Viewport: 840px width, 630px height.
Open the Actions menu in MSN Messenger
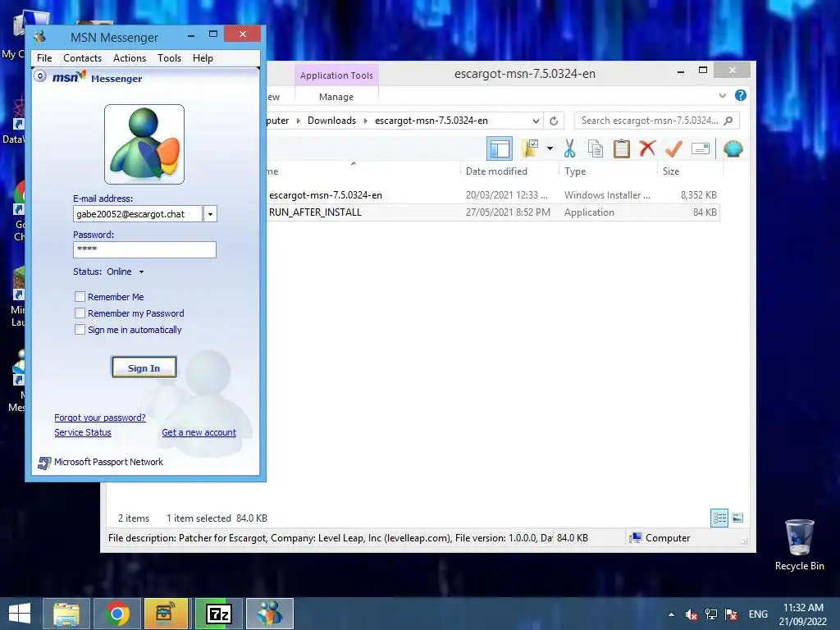click(129, 58)
